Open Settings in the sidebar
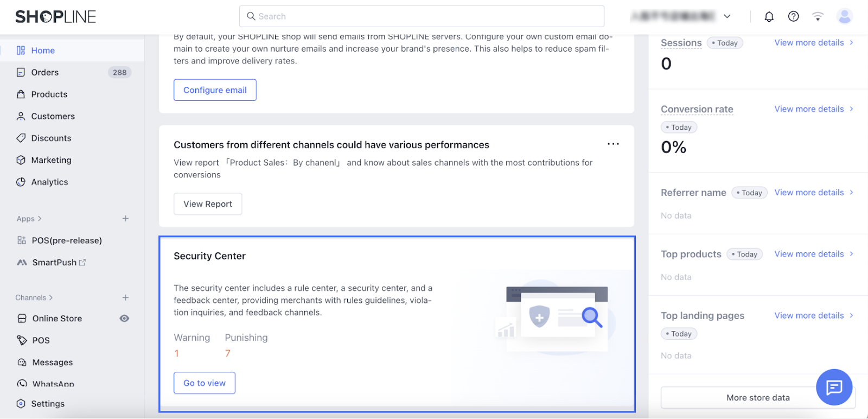 click(x=48, y=404)
